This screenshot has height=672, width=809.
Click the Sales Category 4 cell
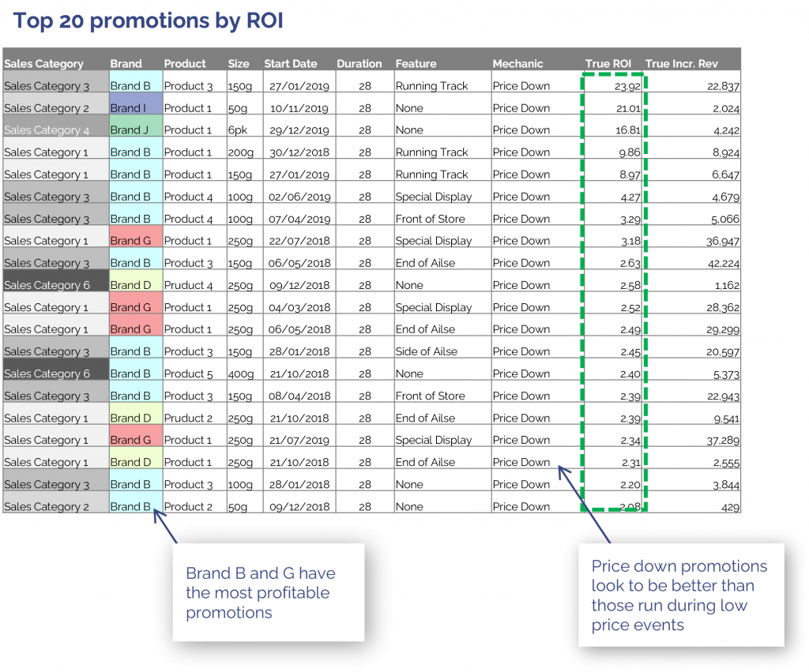pos(55,130)
